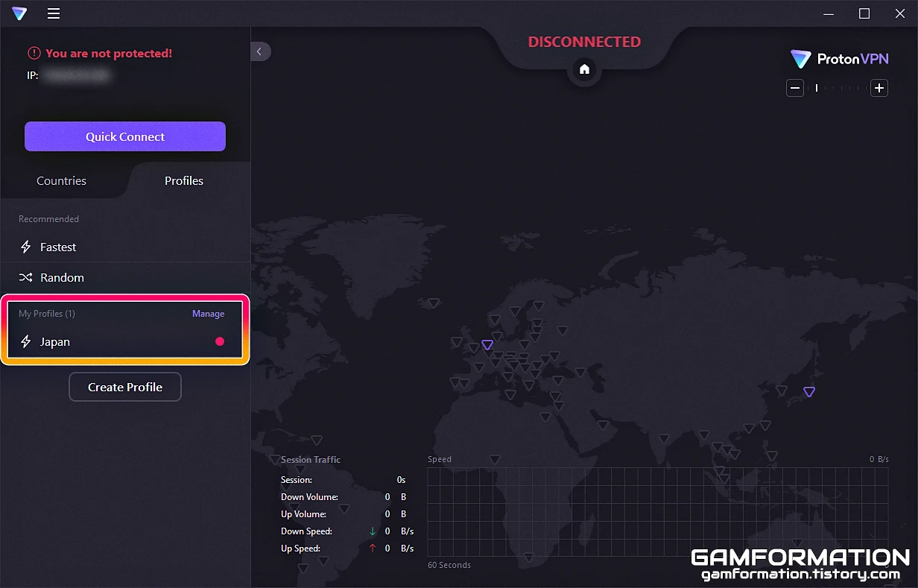Image resolution: width=918 pixels, height=588 pixels.
Task: Click the ProtonVPN logo on the map
Action: pos(839,60)
